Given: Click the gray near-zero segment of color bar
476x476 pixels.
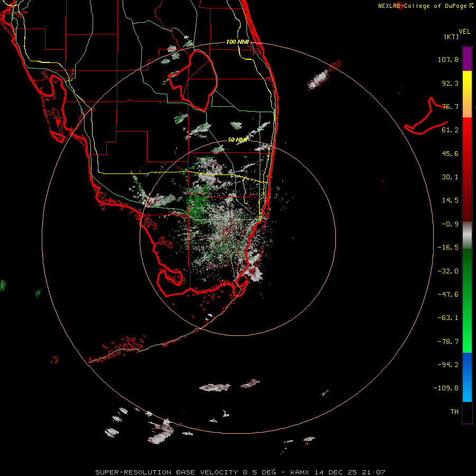Looking at the screenshot, I should (x=467, y=235).
